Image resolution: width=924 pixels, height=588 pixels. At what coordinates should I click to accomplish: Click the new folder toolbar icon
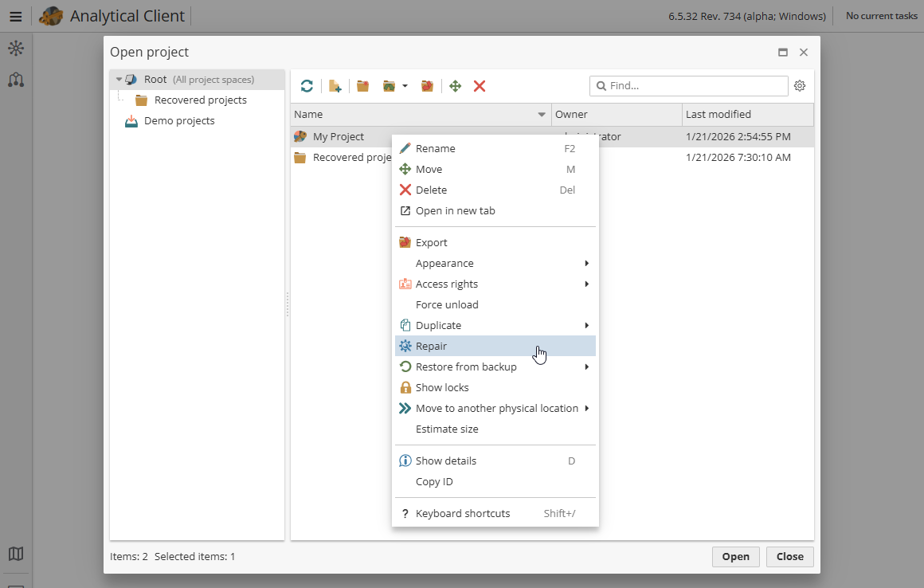[x=362, y=85]
